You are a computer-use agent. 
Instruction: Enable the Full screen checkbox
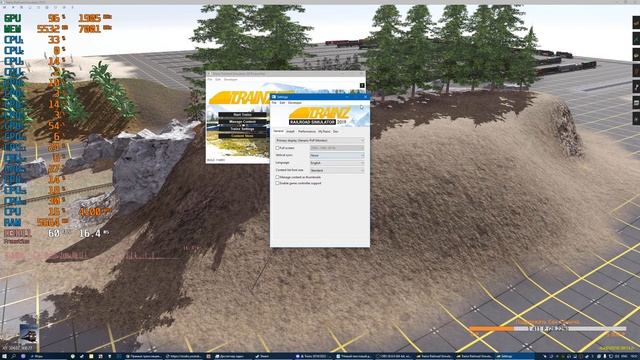(x=278, y=148)
